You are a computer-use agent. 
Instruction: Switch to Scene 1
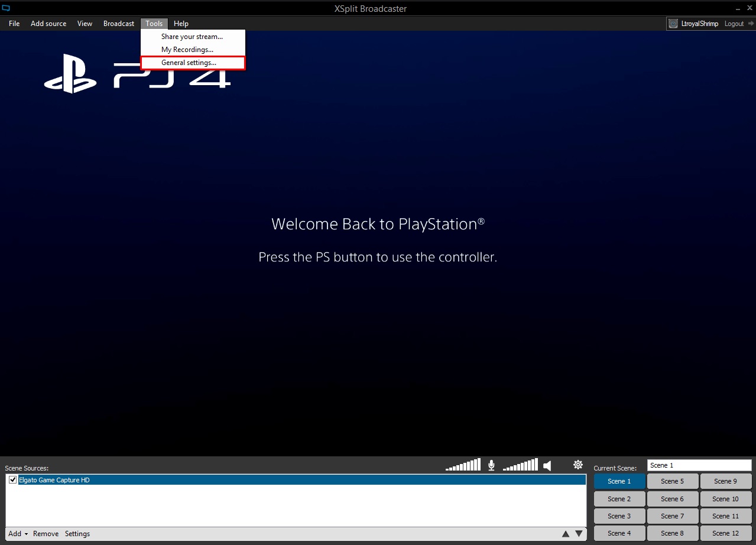619,481
